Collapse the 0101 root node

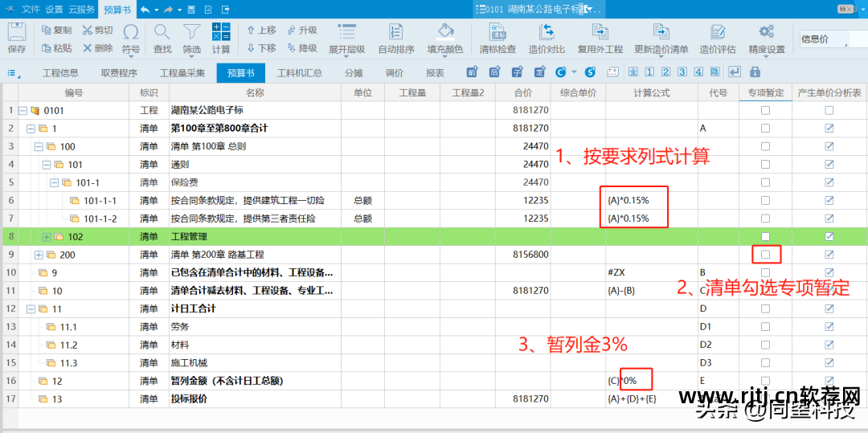[x=23, y=111]
